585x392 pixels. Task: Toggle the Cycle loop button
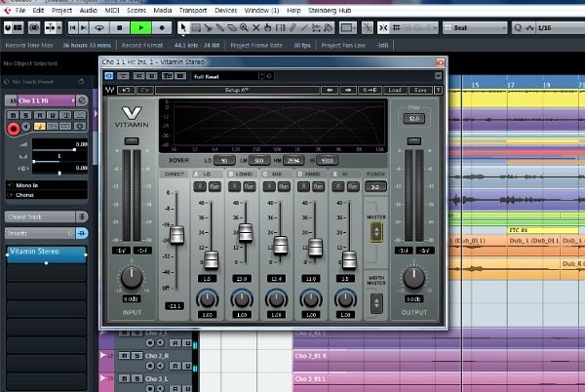(99, 27)
